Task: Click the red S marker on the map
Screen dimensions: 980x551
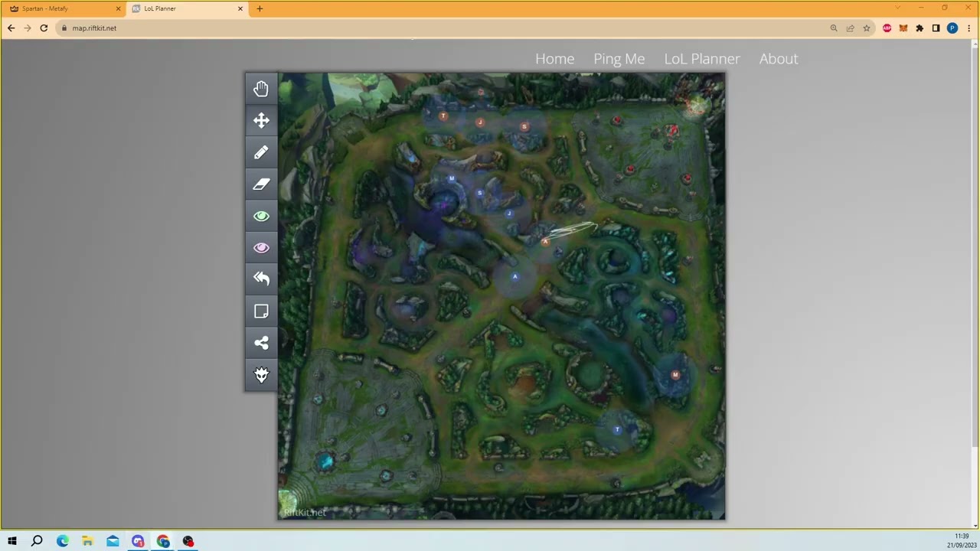Action: [524, 127]
